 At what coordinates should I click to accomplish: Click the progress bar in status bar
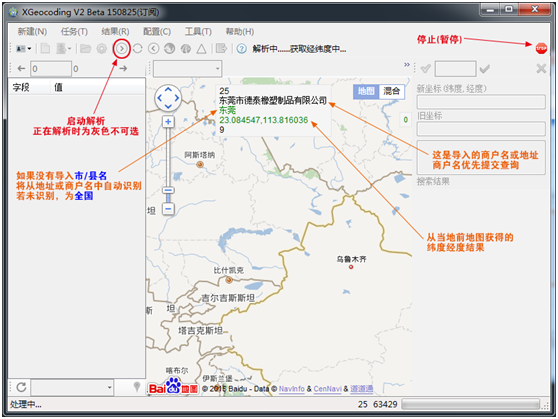(471, 404)
